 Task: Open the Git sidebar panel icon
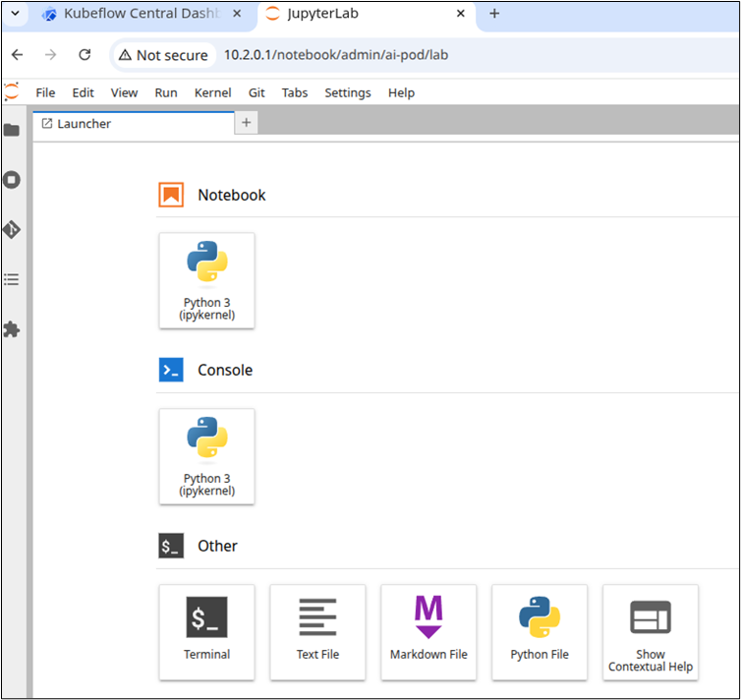coord(12,230)
